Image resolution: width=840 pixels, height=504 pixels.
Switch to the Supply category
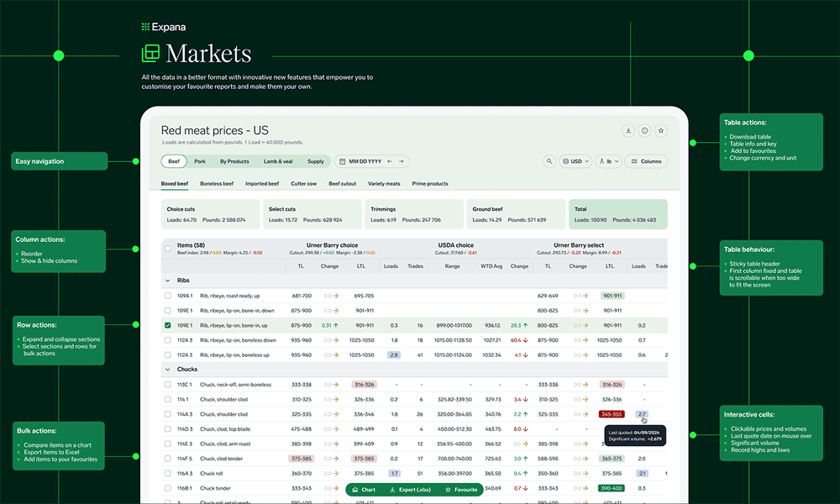tap(316, 161)
